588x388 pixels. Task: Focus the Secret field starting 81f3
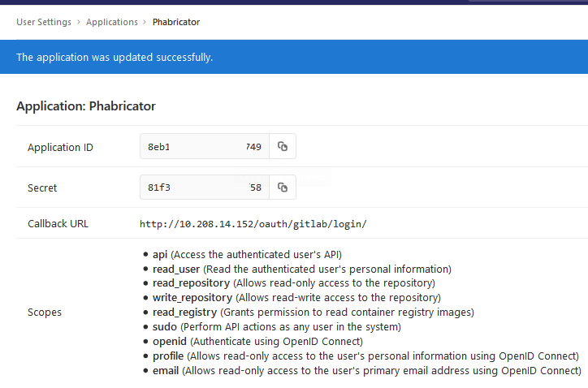(x=205, y=187)
